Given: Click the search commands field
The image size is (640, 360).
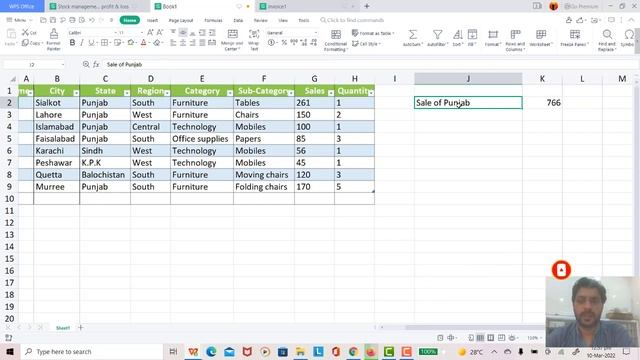Looking at the screenshot, I should (x=352, y=20).
